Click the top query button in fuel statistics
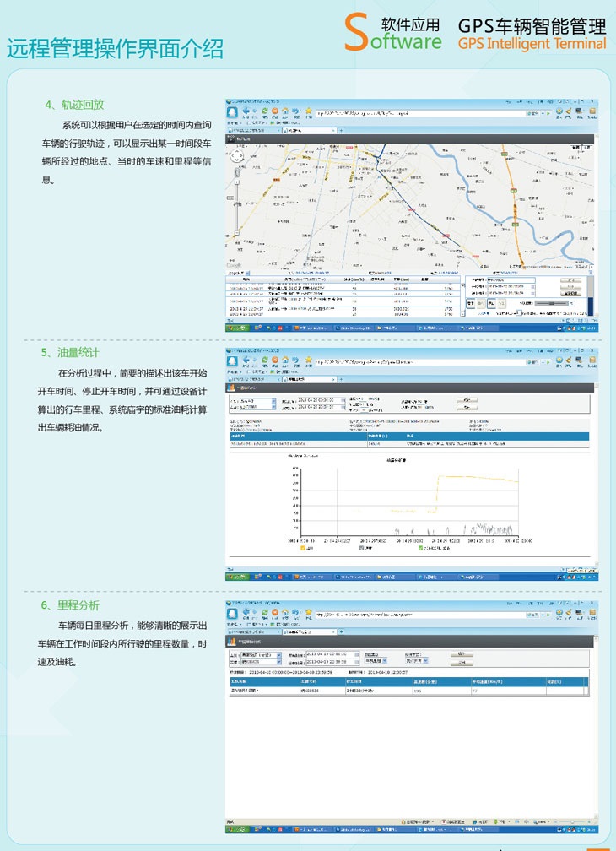Viewport: 616px width, 851px height. [467, 399]
